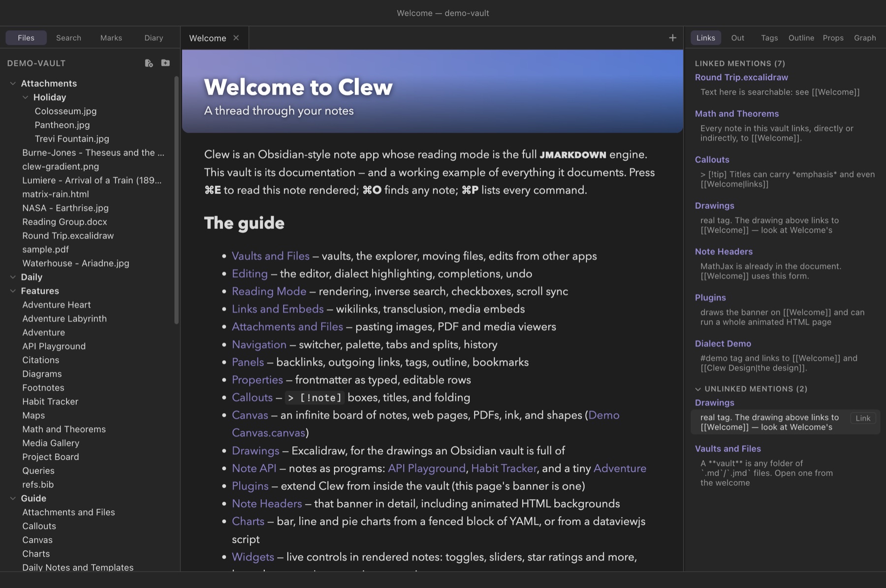Collapse the Unlinked Mentions section
The width and height of the screenshot is (886, 588).
[698, 389]
